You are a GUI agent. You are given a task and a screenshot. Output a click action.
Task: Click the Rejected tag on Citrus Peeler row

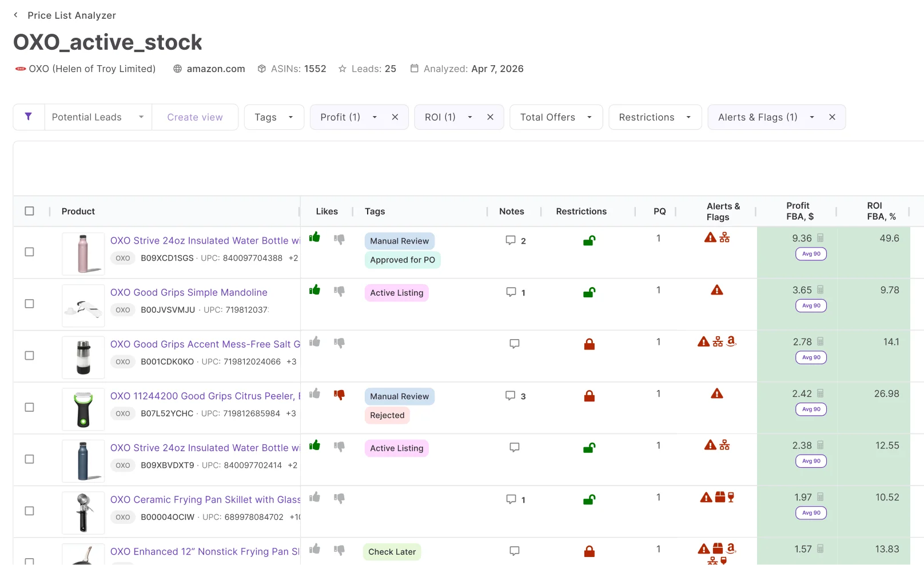click(387, 415)
